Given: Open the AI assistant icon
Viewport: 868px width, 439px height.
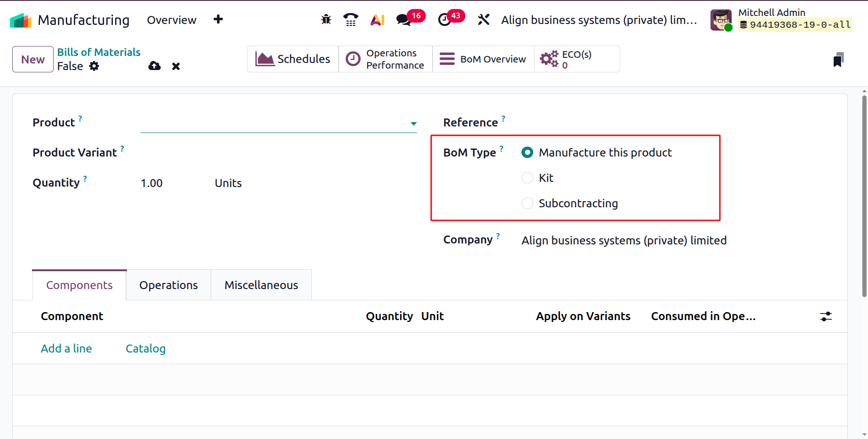Looking at the screenshot, I should coord(377,20).
